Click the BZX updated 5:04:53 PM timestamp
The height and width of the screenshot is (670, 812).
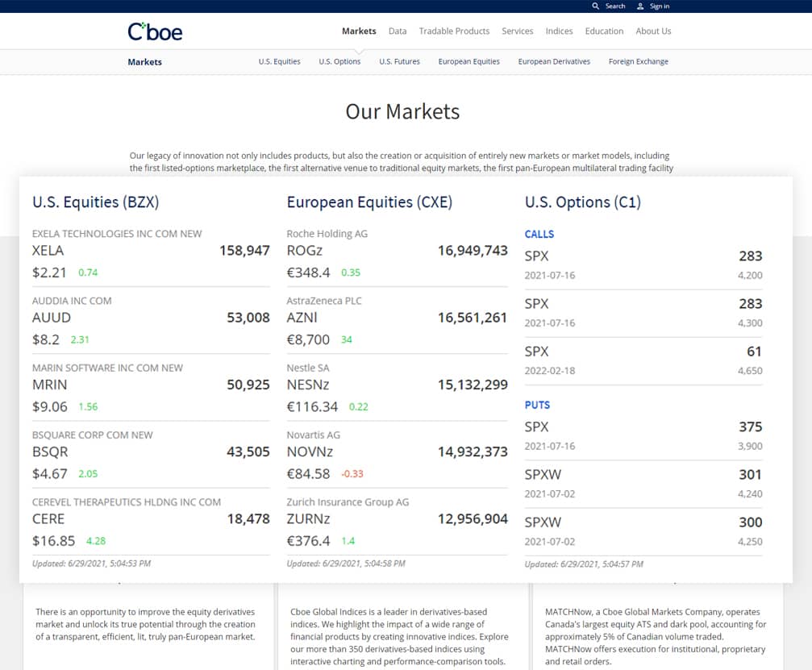coord(92,564)
